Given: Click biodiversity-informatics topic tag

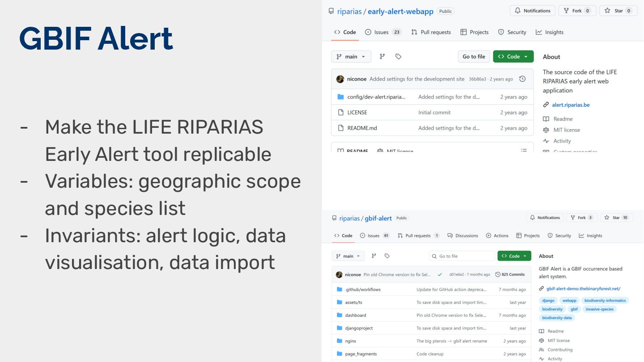Looking at the screenshot, I should (605, 301).
